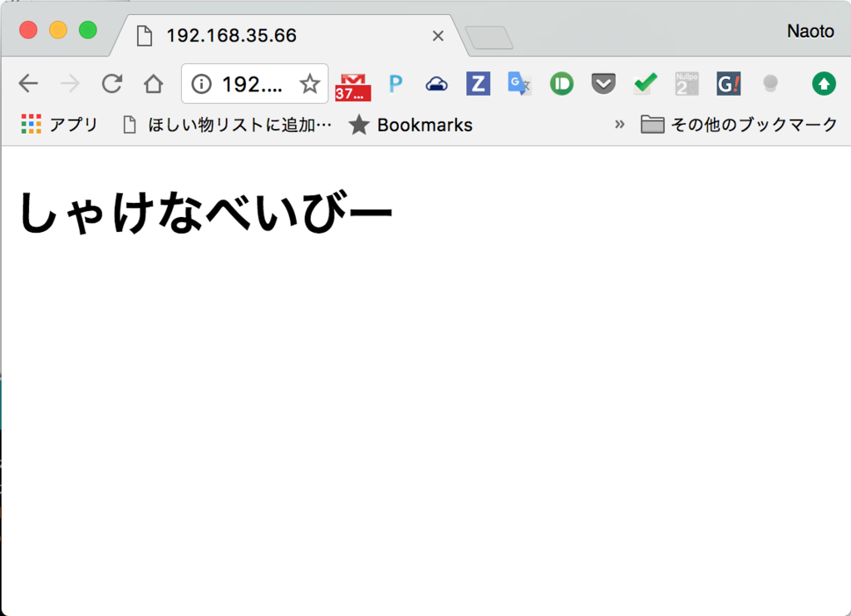Select the 192.168.35.66 tab
Screen dimensions: 851x616
point(287,35)
